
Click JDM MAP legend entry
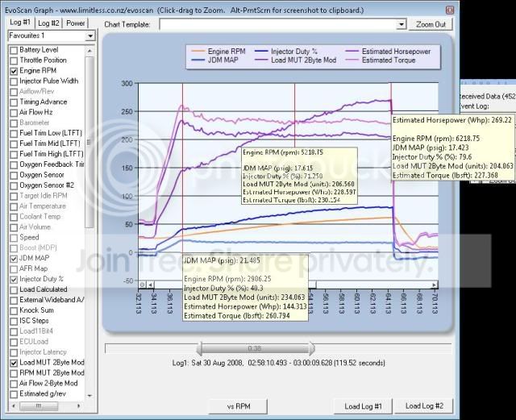(214, 60)
